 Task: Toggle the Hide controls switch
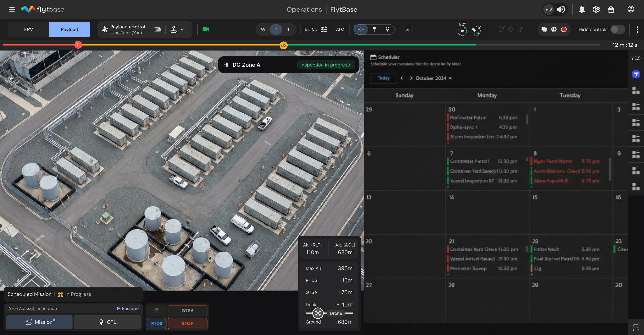tap(618, 29)
